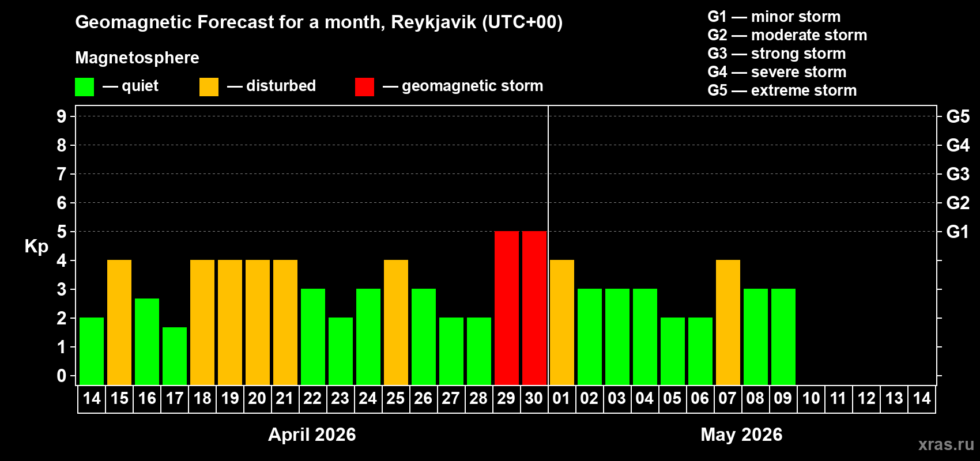
Task: Click the Kp axis value 5
Action: click(62, 232)
